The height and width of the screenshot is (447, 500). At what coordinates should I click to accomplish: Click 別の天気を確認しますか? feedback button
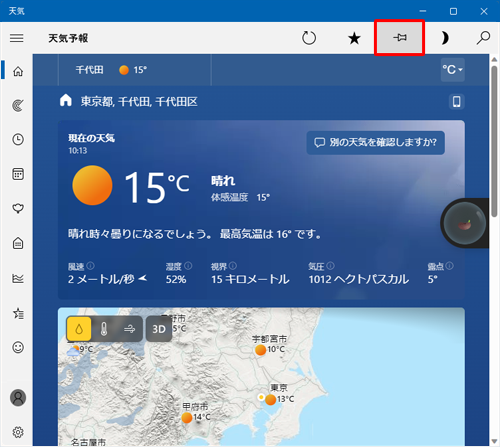(x=375, y=143)
